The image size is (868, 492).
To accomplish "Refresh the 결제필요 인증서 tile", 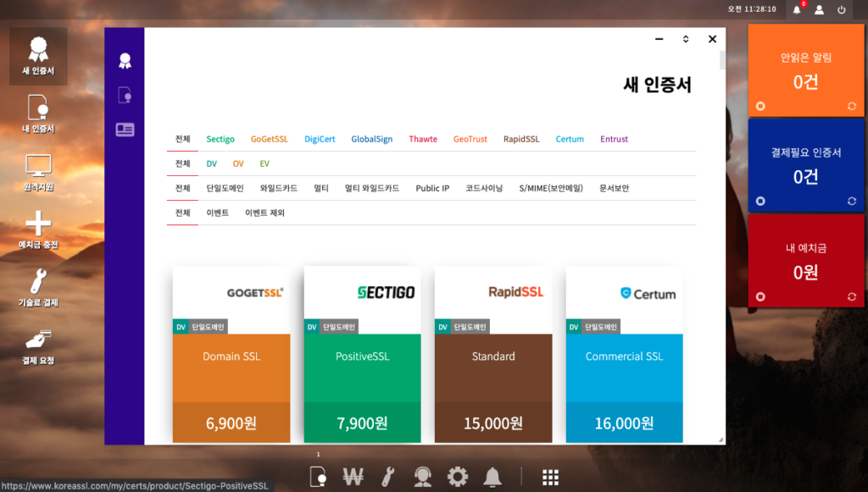I will [852, 202].
